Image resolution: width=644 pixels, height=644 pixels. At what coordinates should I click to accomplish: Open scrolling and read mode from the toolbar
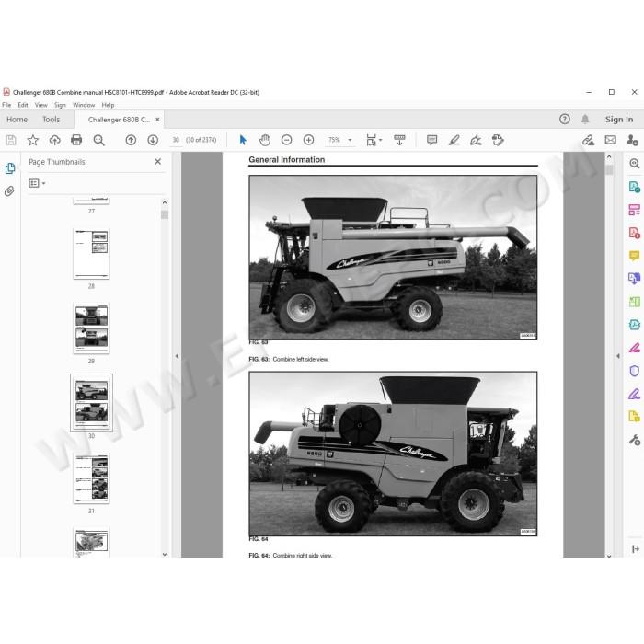click(x=399, y=140)
